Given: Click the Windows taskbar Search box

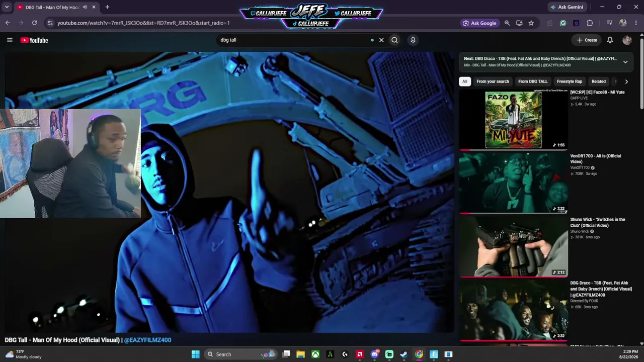Looking at the screenshot, I should coord(240,354).
